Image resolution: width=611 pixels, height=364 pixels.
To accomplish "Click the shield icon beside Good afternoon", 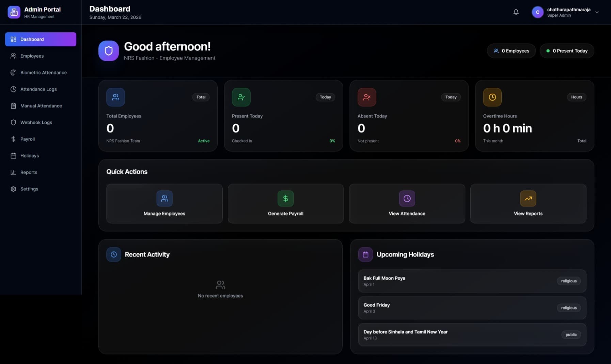I will point(109,51).
